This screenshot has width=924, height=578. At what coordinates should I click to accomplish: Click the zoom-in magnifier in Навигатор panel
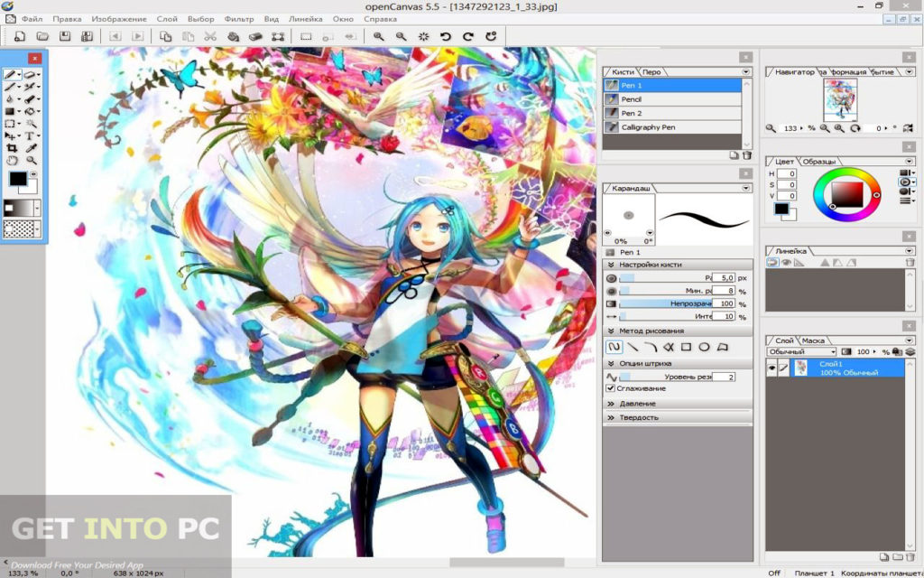[x=839, y=128]
